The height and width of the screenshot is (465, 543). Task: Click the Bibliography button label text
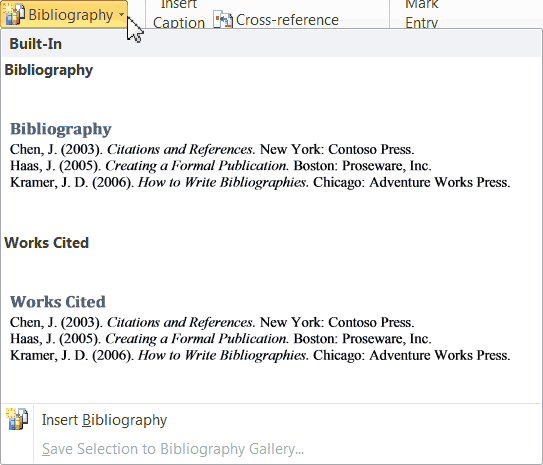click(71, 15)
